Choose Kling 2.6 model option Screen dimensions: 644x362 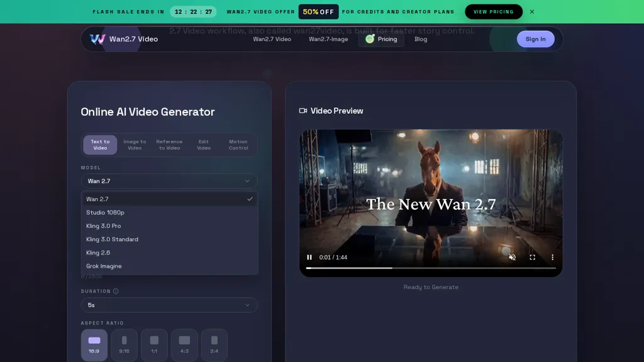(169, 253)
